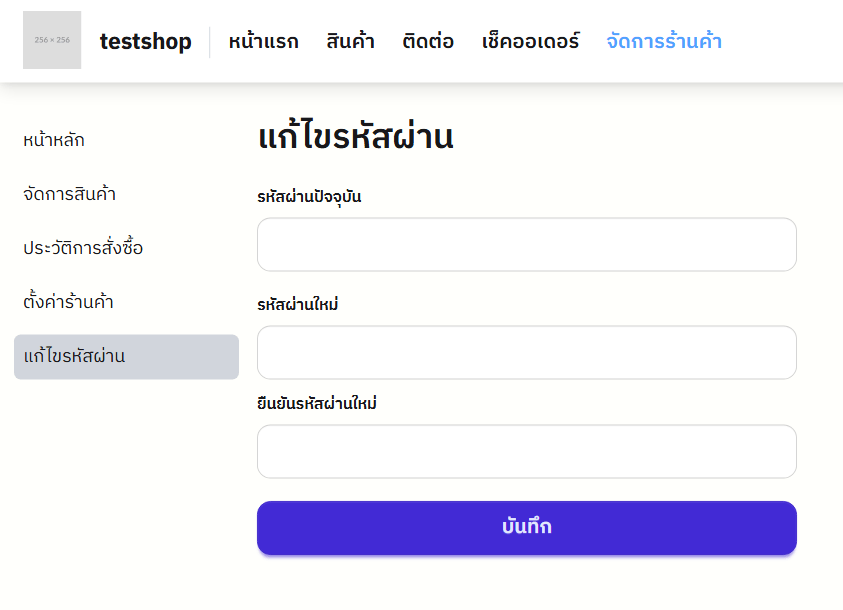Screen dimensions: 843x610
Task: Select เช็คออเดอร์ in the top navigation
Action: pos(530,42)
